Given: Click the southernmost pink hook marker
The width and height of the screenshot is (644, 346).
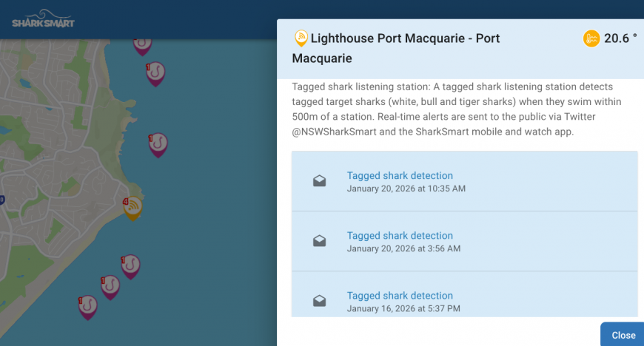Looking at the screenshot, I should tap(88, 306).
